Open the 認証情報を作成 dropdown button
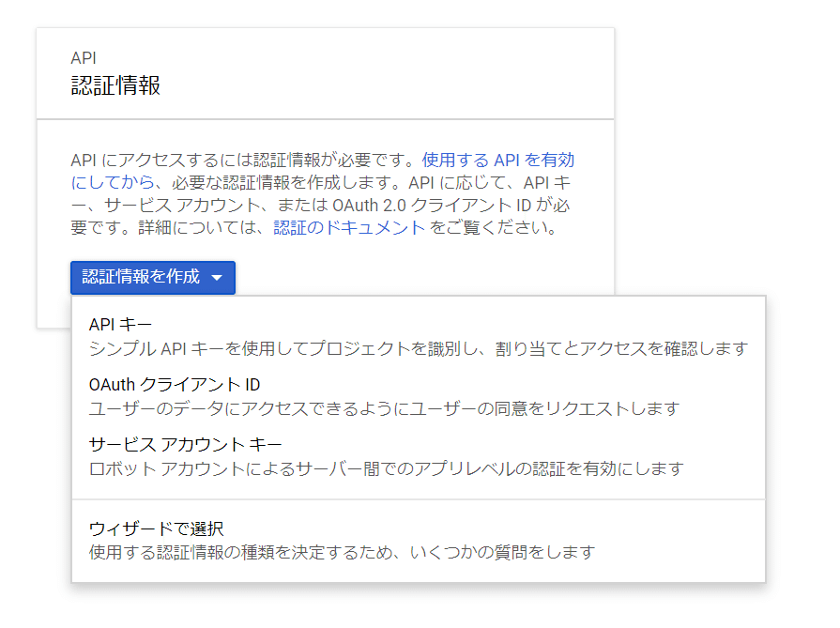This screenshot has width=840, height=628. pyautogui.click(x=153, y=278)
